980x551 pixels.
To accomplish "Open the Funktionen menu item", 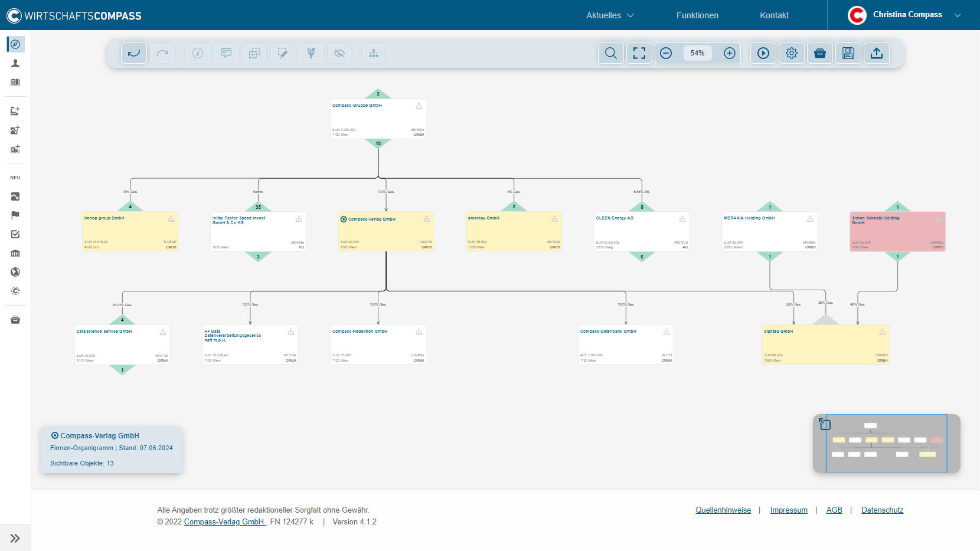I will (697, 15).
